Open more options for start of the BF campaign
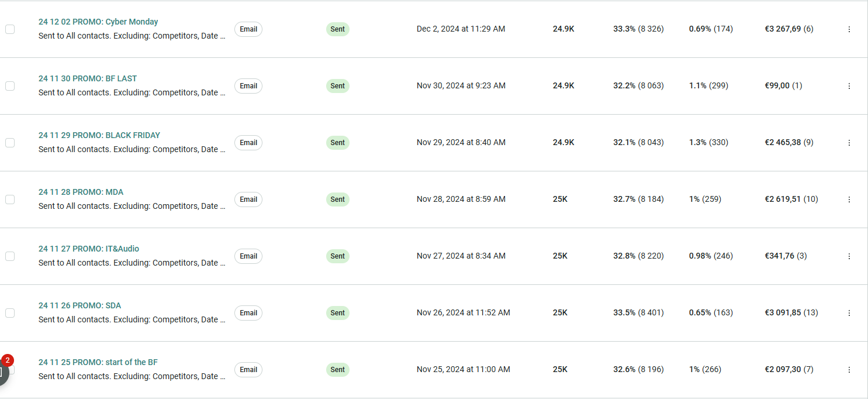Image resolution: width=868 pixels, height=399 pixels. (x=849, y=370)
